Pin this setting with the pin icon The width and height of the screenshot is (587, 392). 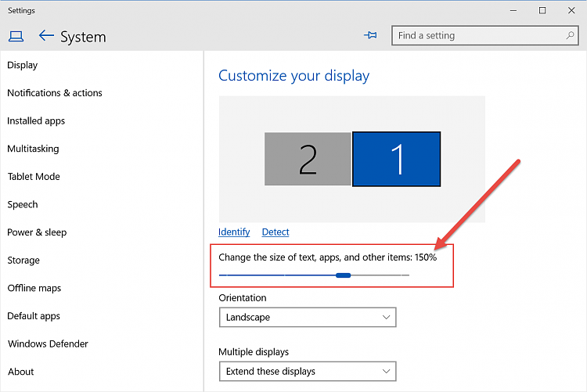pyautogui.click(x=370, y=35)
